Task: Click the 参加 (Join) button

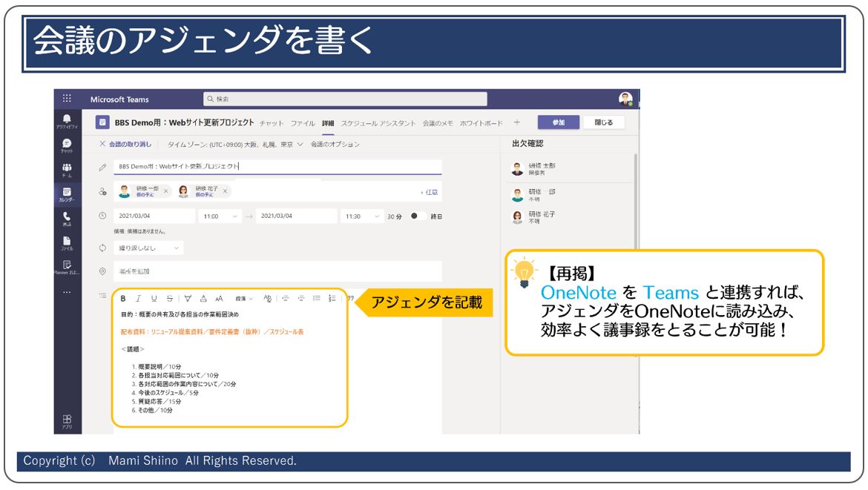Action: point(559,122)
